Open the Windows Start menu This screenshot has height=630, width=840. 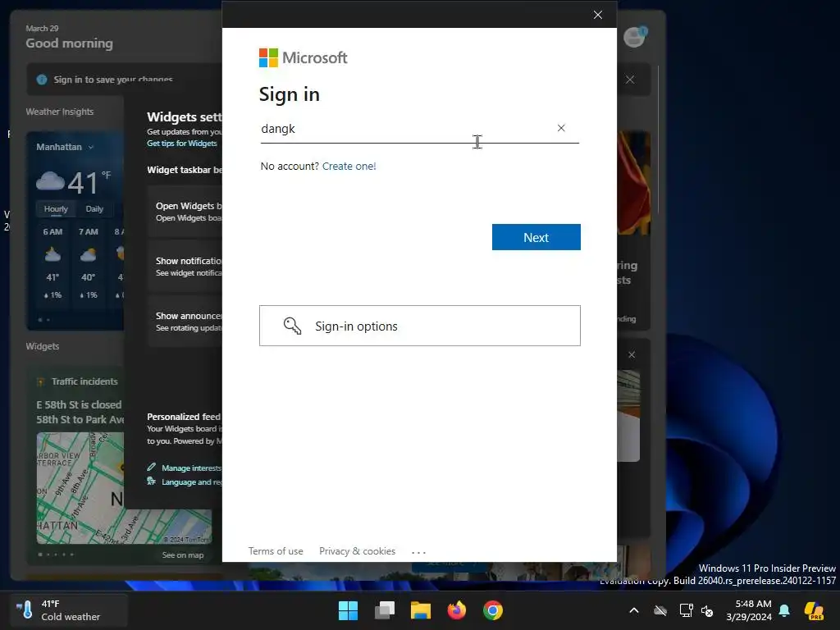click(348, 610)
